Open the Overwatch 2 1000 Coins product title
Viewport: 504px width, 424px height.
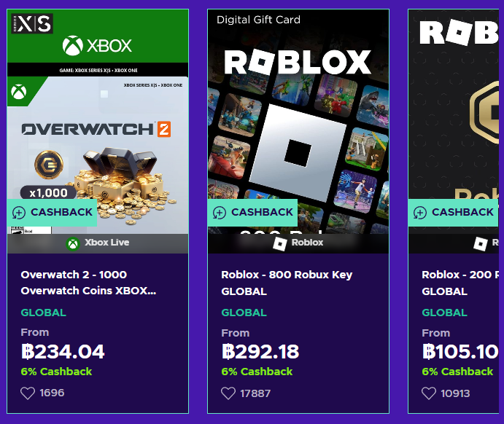88,283
